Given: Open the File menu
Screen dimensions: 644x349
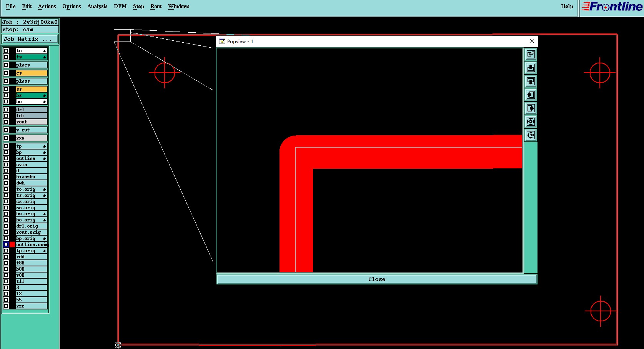Looking at the screenshot, I should [x=11, y=6].
